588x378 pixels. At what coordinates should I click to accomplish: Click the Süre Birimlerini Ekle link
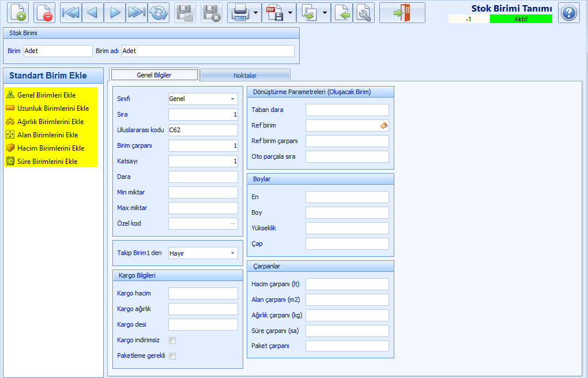[47, 162]
